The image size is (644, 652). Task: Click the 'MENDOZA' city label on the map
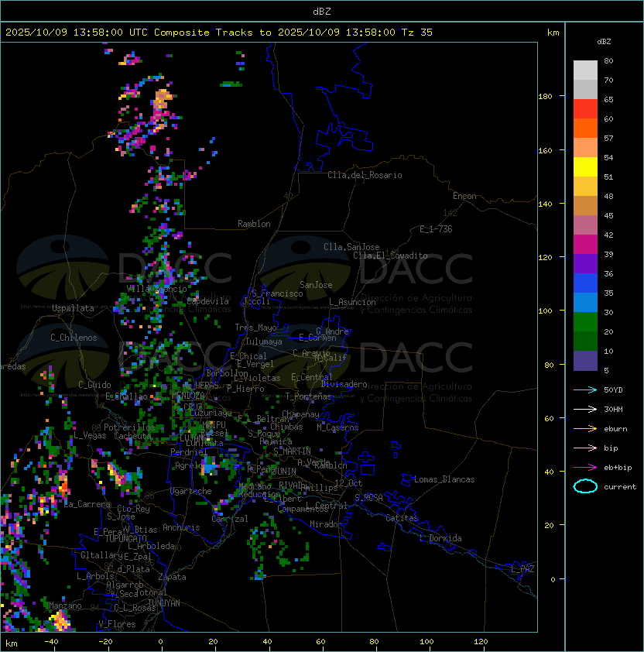click(x=188, y=396)
